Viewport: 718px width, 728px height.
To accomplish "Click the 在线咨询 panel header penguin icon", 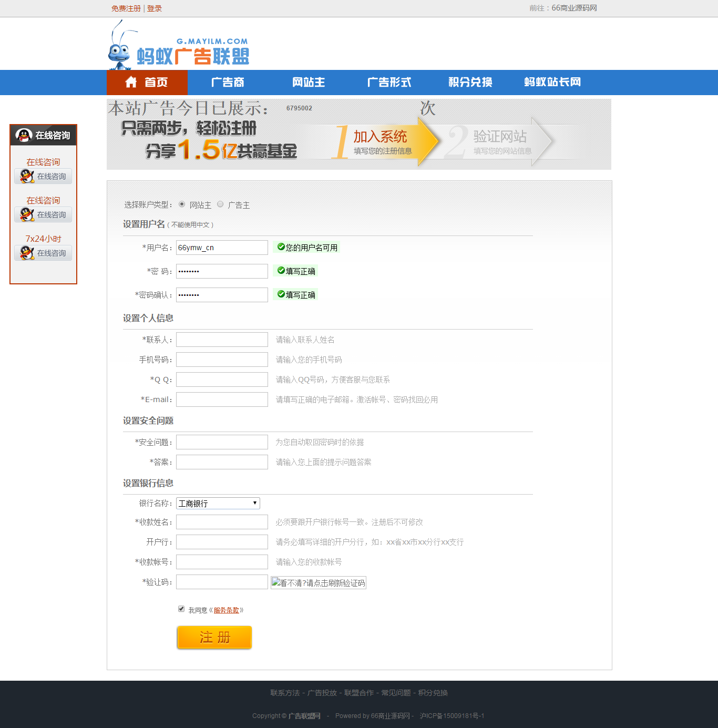I will tap(24, 135).
